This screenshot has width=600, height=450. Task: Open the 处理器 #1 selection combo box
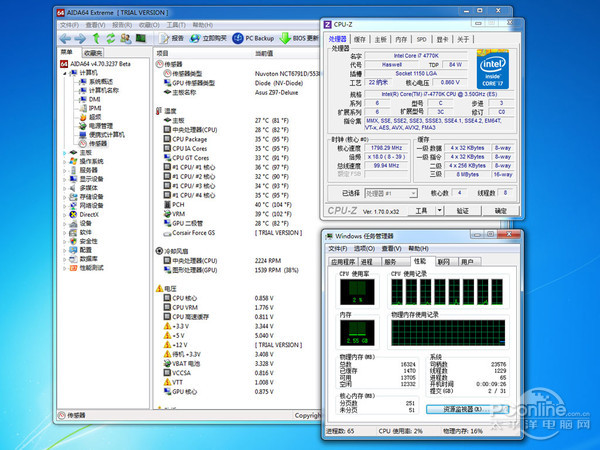(389, 193)
